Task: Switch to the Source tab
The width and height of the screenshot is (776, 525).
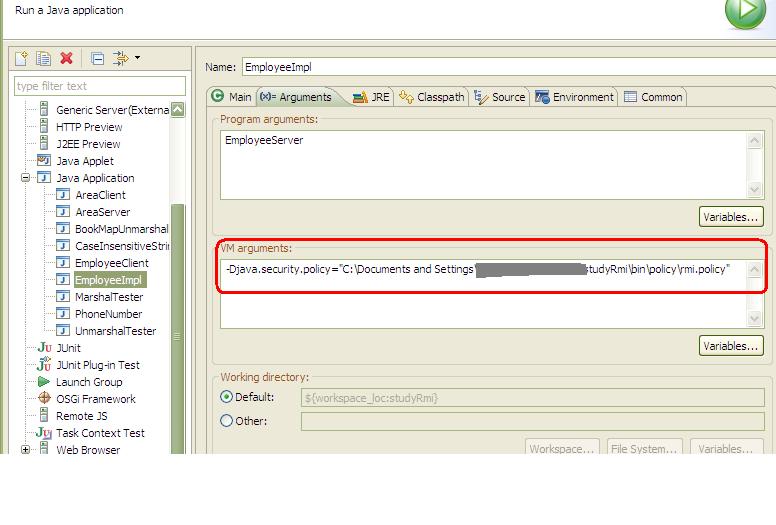Action: 500,97
